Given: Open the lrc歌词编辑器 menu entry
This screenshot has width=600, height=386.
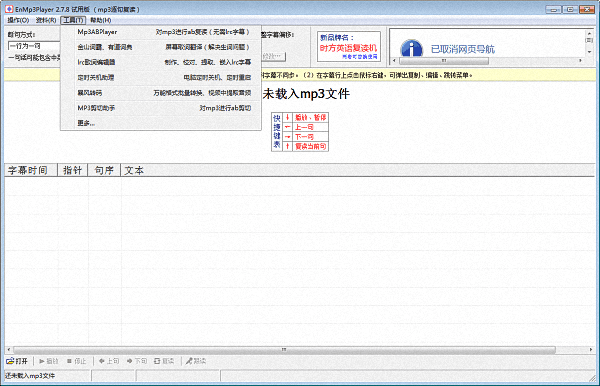Looking at the screenshot, I should (x=161, y=62).
